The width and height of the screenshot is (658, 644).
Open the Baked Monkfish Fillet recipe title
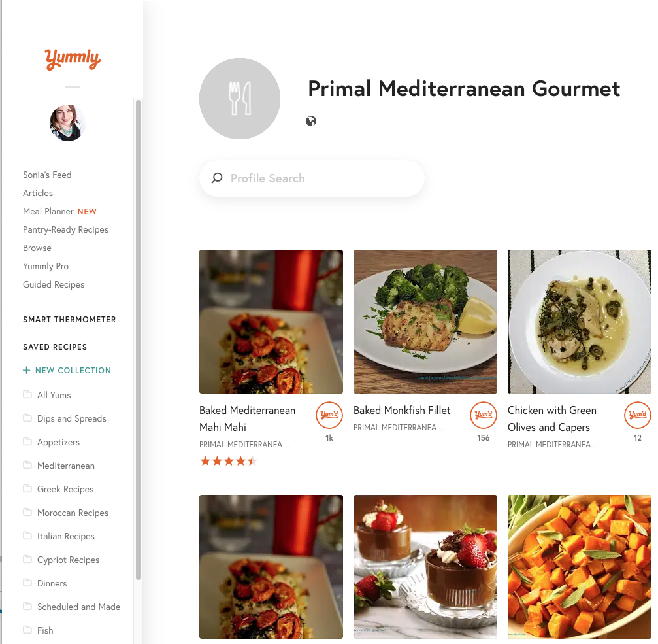tap(402, 410)
